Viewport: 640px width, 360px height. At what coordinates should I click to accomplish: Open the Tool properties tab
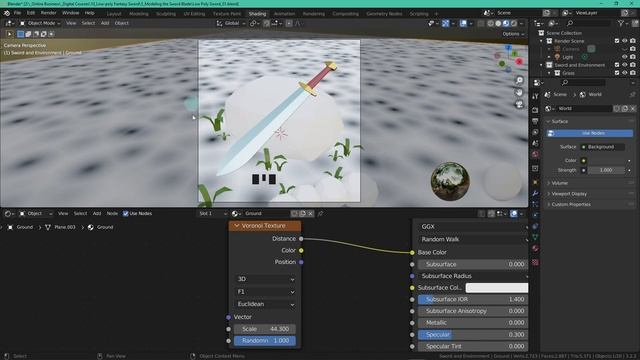535,96
